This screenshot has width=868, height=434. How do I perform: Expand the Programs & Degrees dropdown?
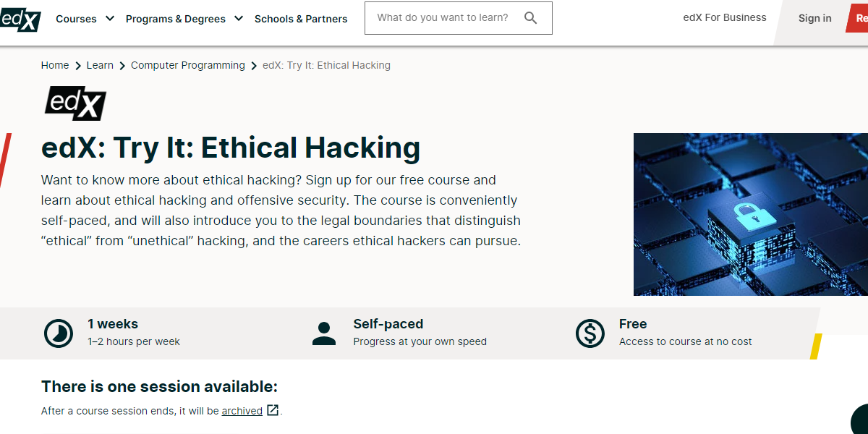coord(175,18)
